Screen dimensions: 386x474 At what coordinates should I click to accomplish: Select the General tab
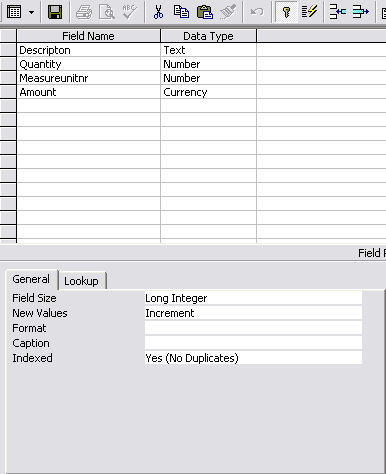tap(31, 279)
